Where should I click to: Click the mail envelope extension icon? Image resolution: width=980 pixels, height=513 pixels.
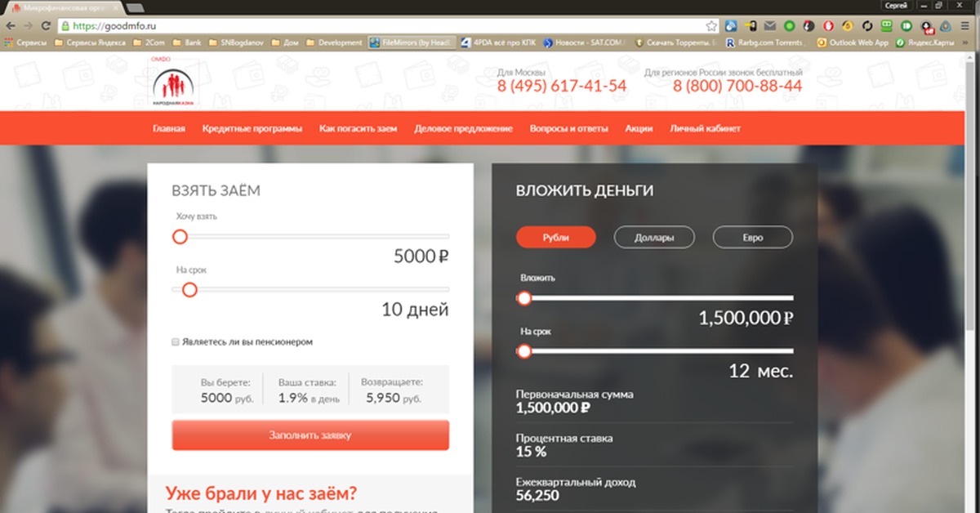[x=769, y=26]
